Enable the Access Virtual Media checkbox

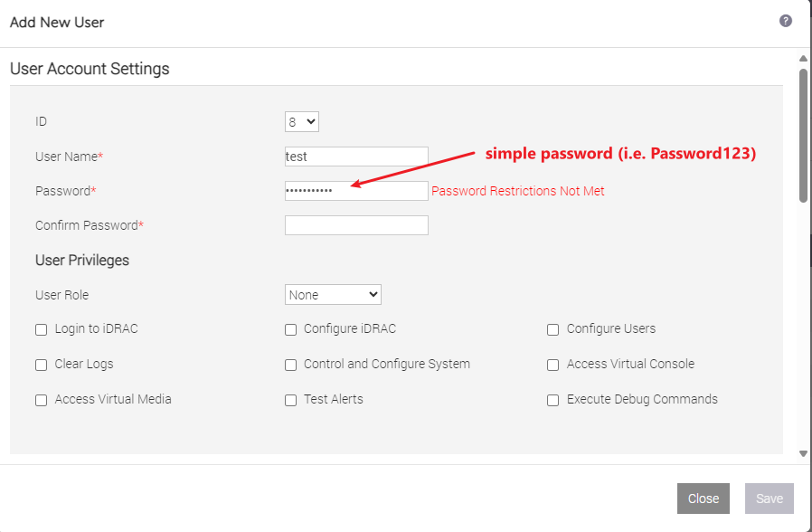point(41,400)
